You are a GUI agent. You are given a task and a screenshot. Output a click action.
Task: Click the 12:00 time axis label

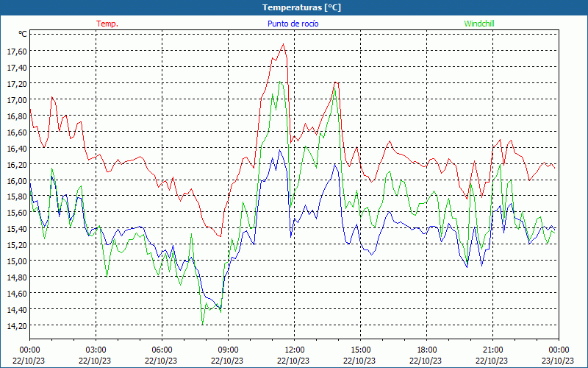tap(295, 350)
